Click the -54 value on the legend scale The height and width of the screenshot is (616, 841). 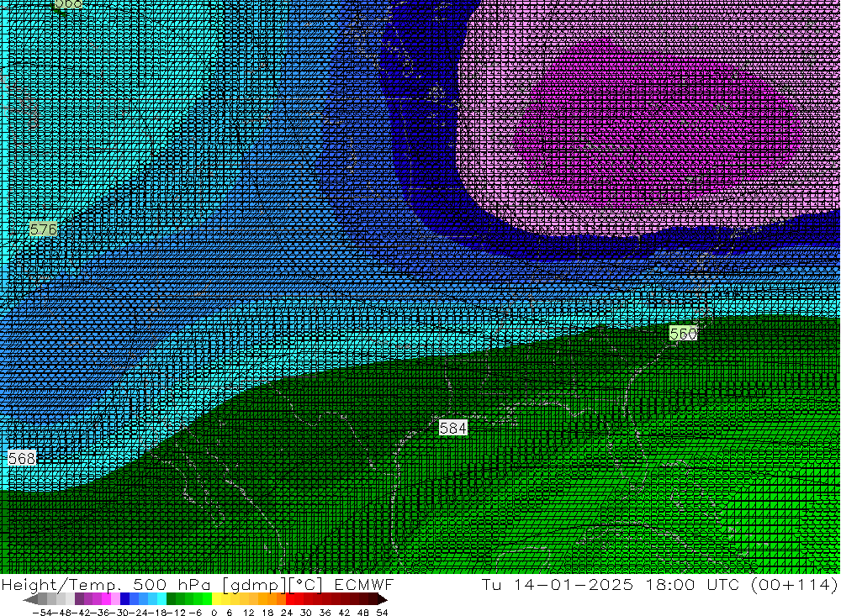42,613
